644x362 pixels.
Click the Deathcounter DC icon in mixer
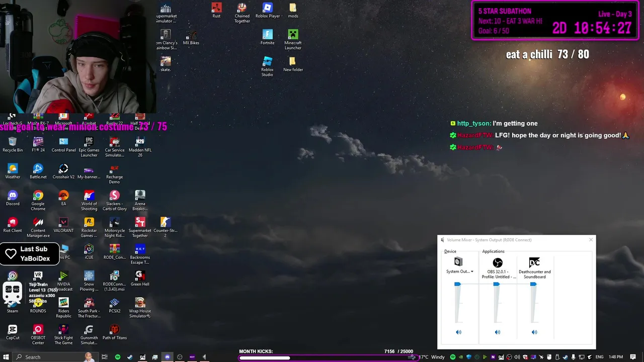534,262
